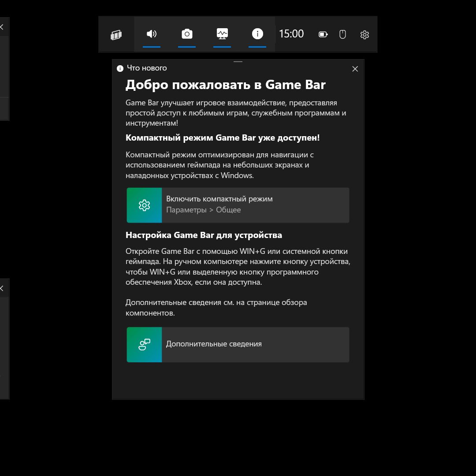476x476 pixels.
Task: Close the Что нового widget
Action: [355, 69]
